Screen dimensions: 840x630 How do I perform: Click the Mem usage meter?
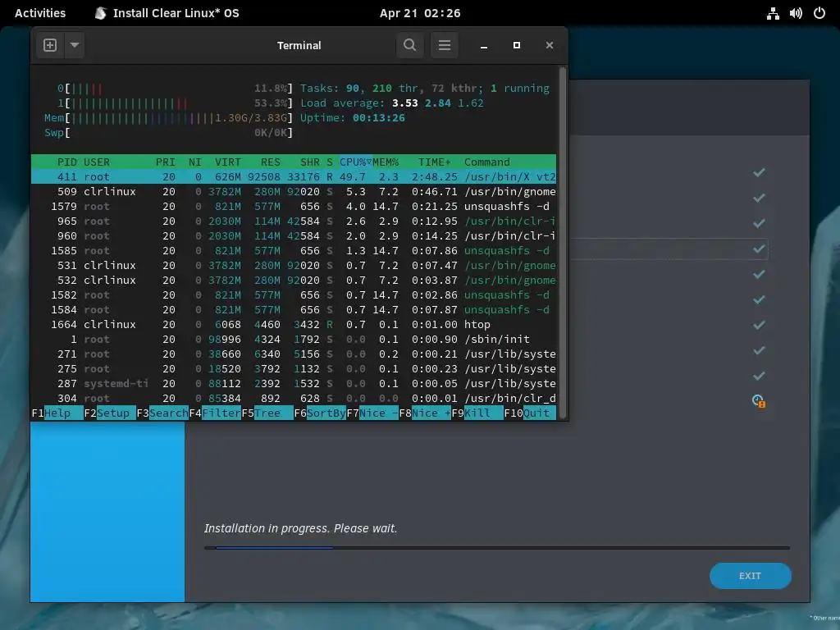tap(169, 118)
